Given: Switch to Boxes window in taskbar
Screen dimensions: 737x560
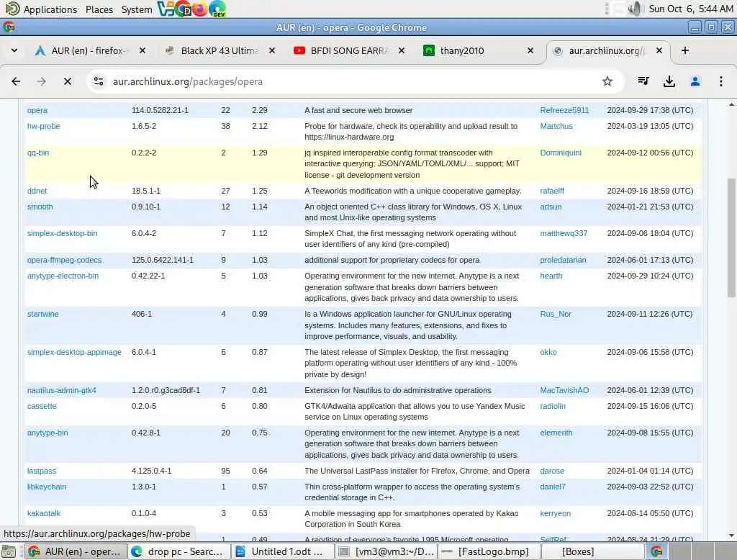Looking at the screenshot, I should click(x=593, y=551).
